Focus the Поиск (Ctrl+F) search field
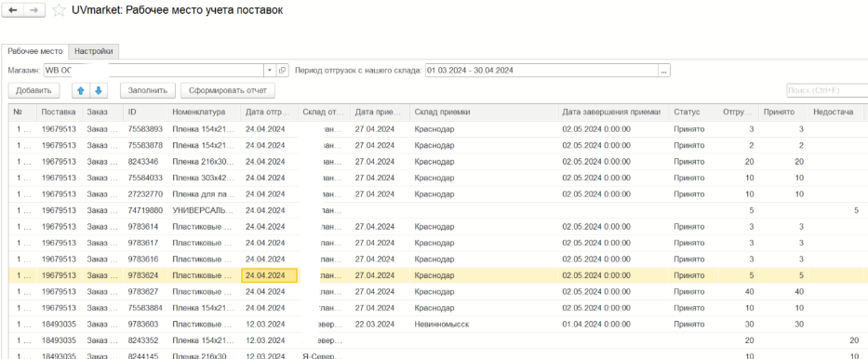This screenshot has width=868, height=359. tap(827, 90)
